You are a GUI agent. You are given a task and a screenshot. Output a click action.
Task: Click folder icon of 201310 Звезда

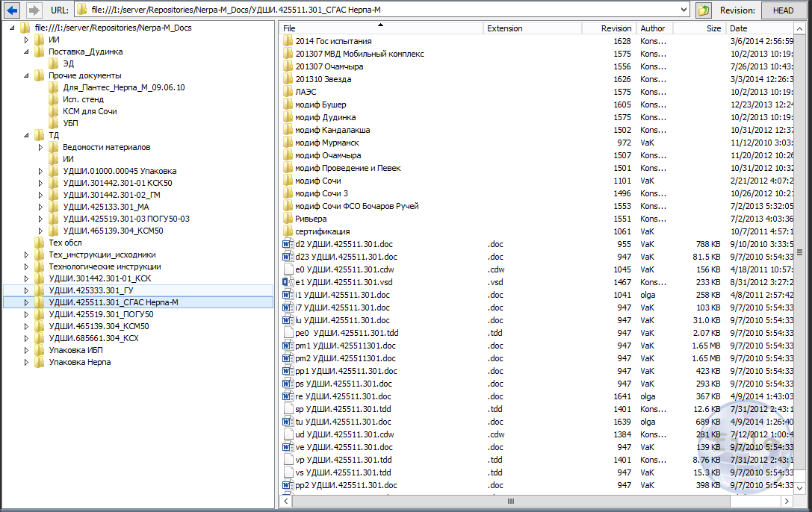[x=288, y=79]
